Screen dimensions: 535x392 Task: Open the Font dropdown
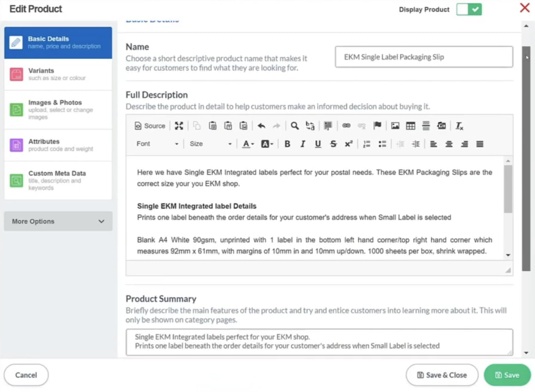coord(157,144)
